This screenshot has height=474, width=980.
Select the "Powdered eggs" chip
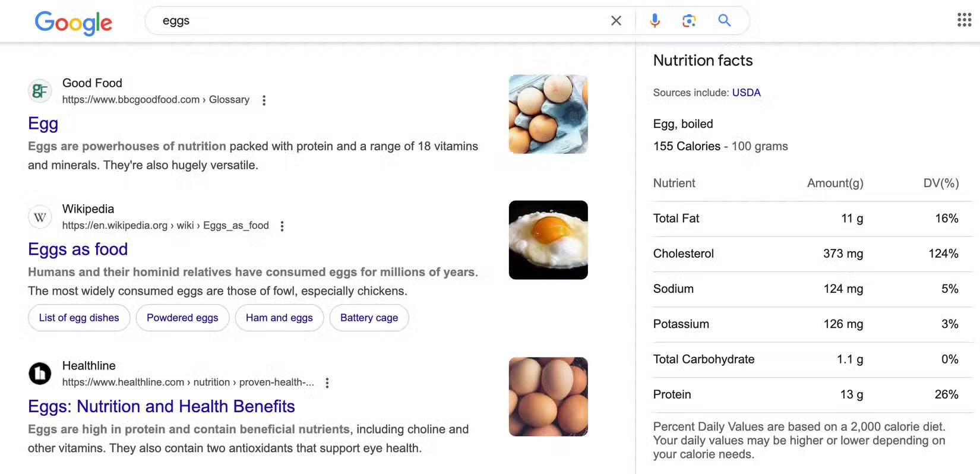coord(182,318)
